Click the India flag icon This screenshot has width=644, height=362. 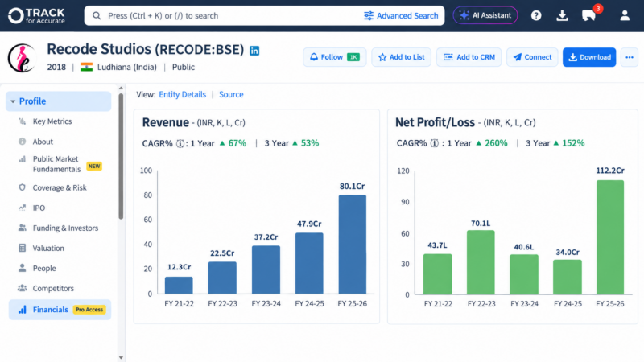pos(86,67)
